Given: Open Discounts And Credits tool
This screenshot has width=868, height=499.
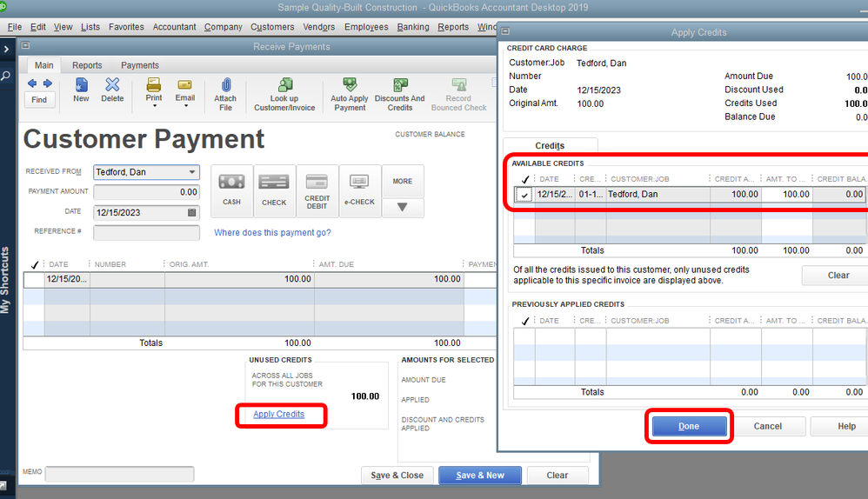Looking at the screenshot, I should (400, 95).
